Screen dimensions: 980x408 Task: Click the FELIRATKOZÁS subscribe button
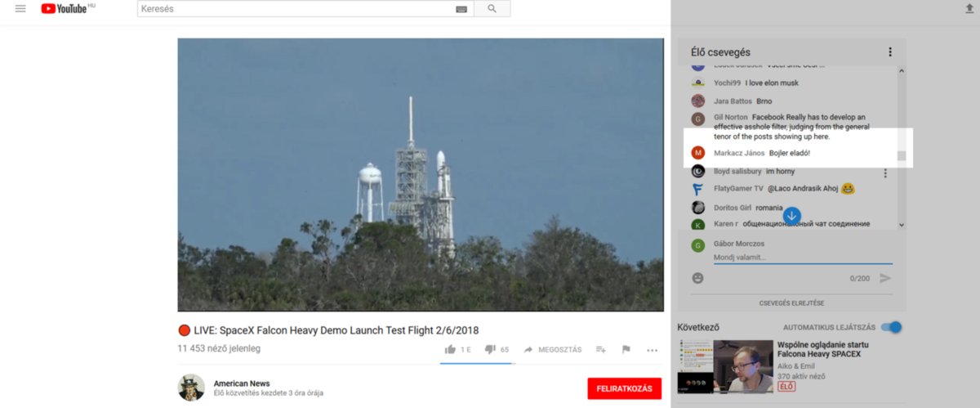tap(625, 388)
